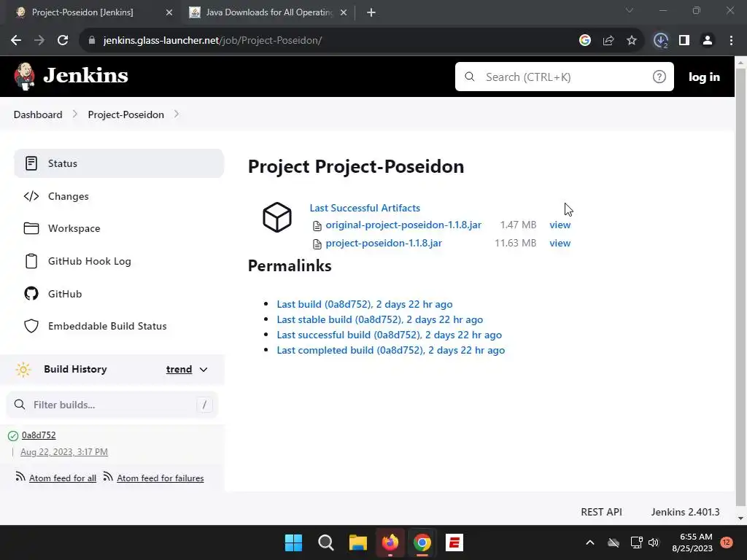This screenshot has width=747, height=560.
Task: Click the RSS icon beside Atom feed for all
Action: pos(20,477)
